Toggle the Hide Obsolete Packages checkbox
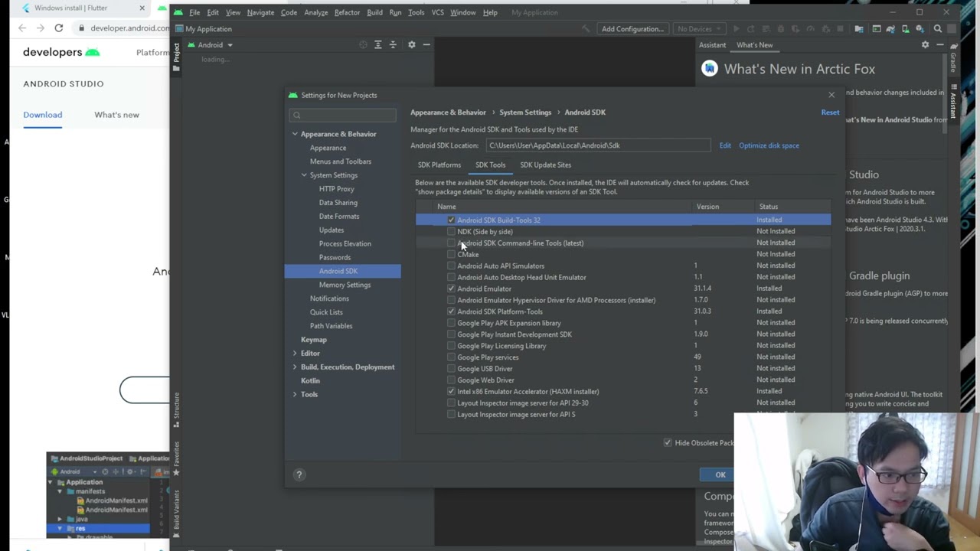 tap(668, 443)
